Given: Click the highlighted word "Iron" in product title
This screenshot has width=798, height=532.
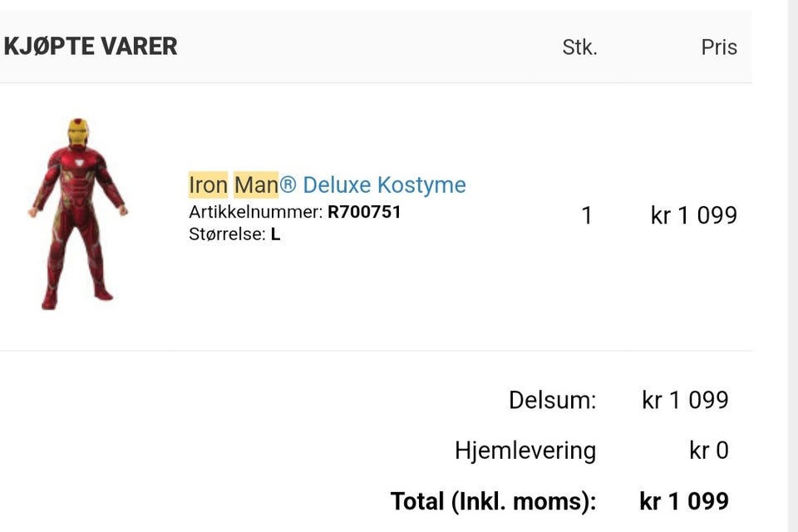Looking at the screenshot, I should pos(208,185).
